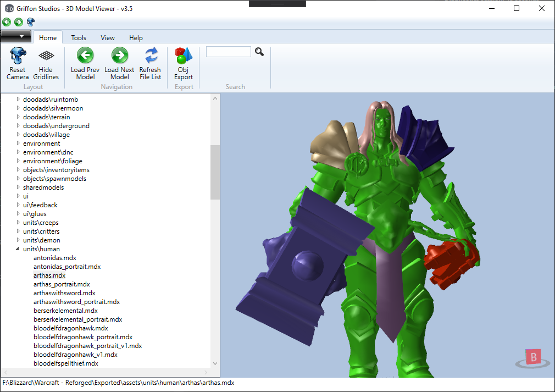The image size is (555, 392).
Task: Click the file path in status bar
Action: (119, 383)
